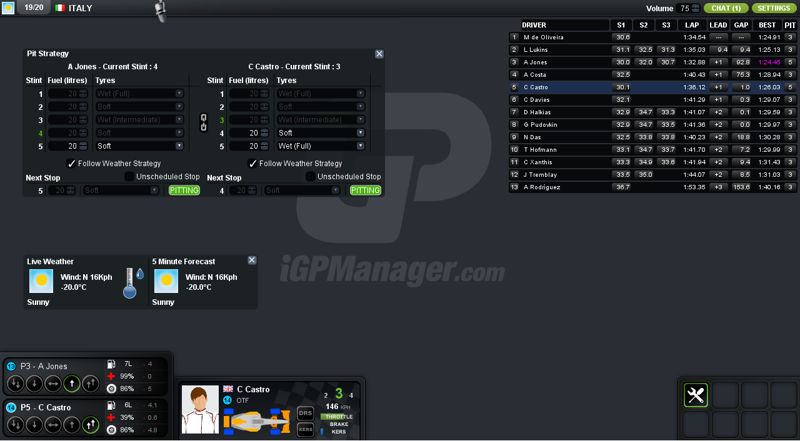
Task: Click the link chain icon between driver strategies
Action: tap(203, 121)
